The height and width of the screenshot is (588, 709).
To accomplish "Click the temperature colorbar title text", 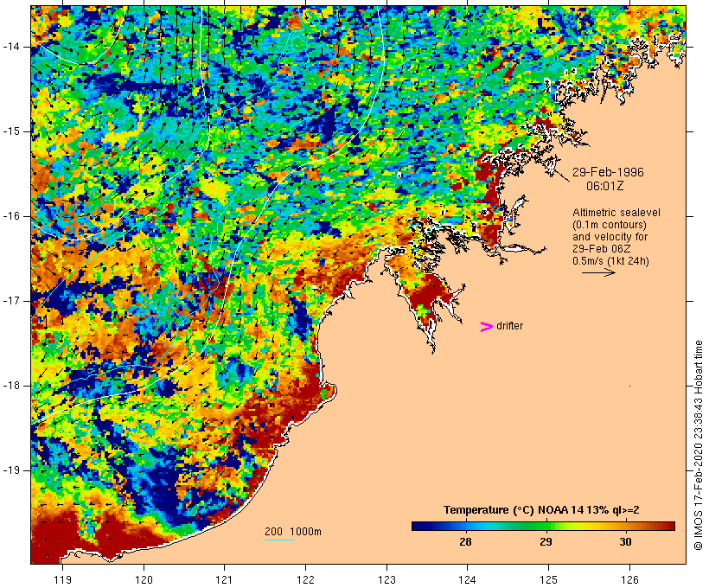I will coord(541,510).
